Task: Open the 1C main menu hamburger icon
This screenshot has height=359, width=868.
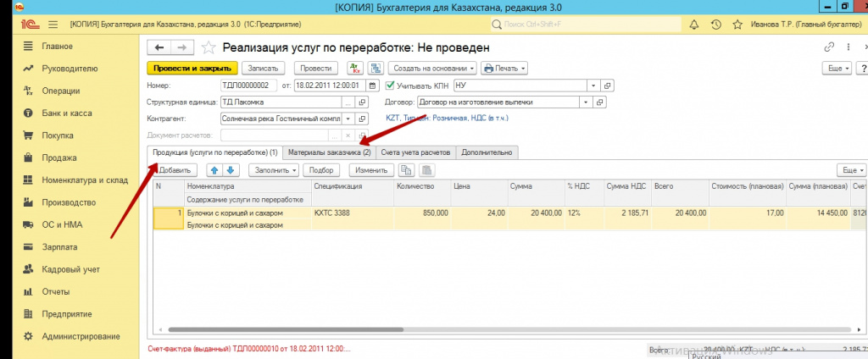Action: (x=53, y=25)
